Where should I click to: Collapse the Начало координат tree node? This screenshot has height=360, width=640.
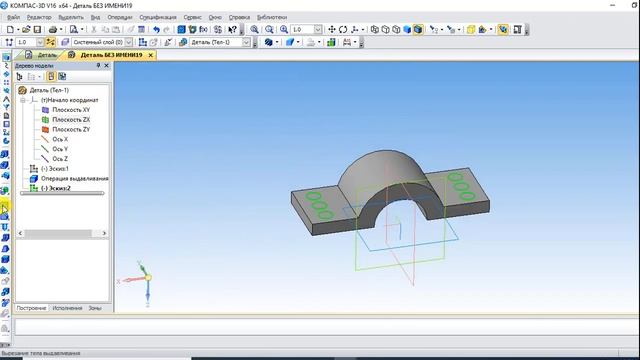(x=23, y=100)
